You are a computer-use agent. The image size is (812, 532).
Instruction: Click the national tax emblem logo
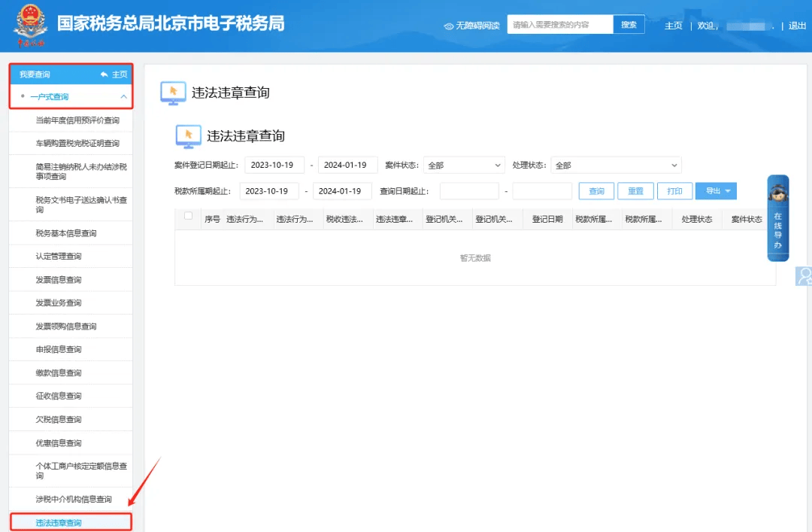tap(31, 26)
